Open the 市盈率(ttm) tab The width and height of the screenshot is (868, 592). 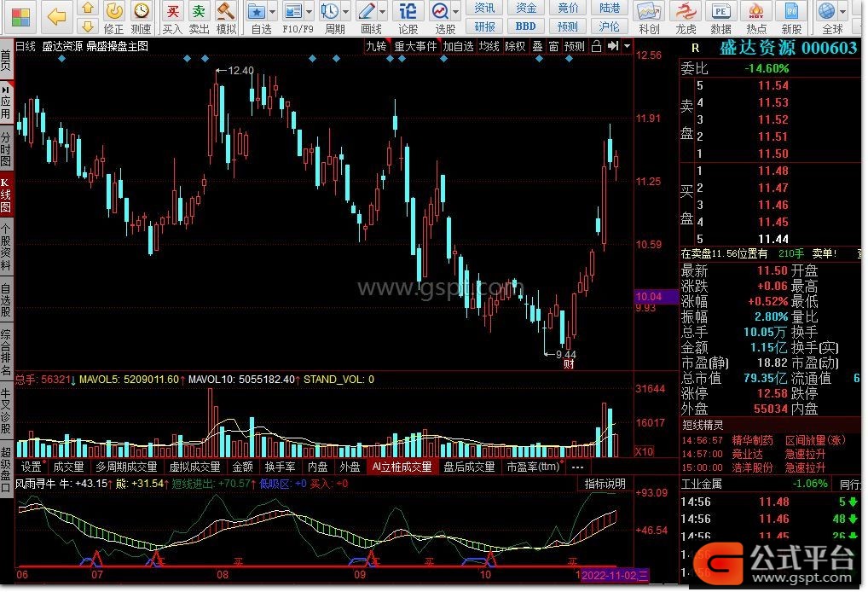pos(534,467)
